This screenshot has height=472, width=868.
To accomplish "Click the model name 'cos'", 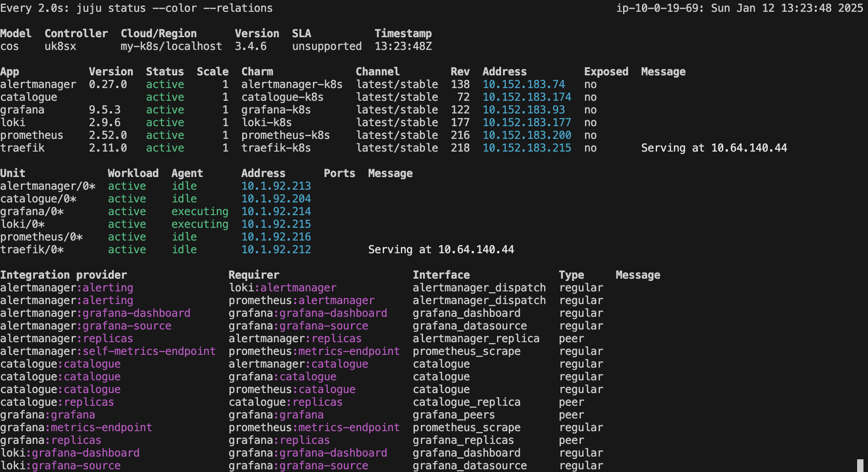I will (x=10, y=46).
